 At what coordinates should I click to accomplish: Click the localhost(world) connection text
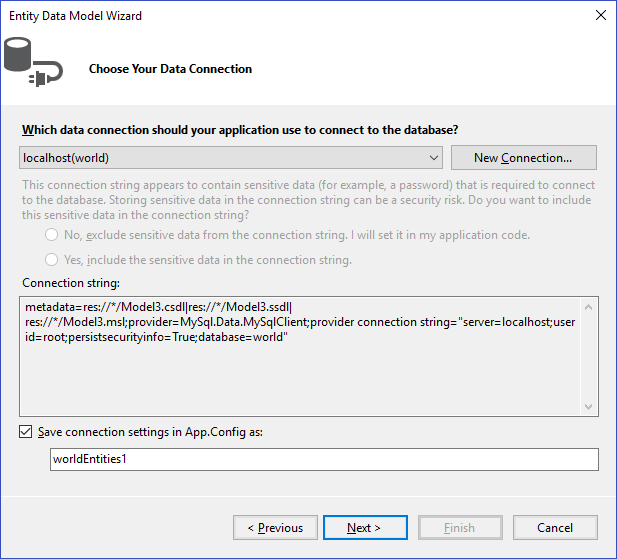(66, 158)
